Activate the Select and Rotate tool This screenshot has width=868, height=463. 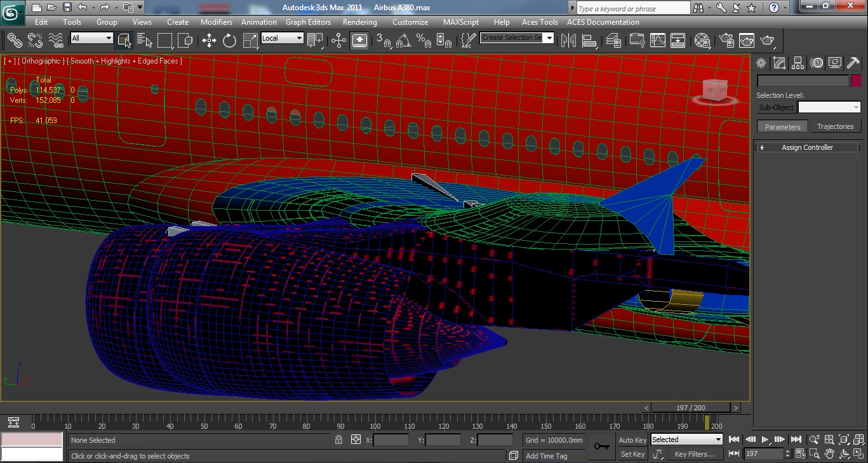coord(229,41)
